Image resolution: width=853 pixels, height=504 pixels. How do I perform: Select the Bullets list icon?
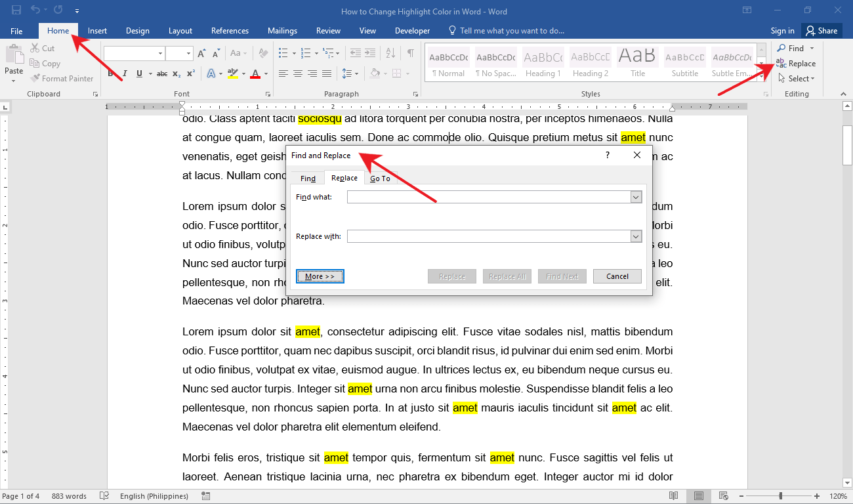tap(283, 53)
